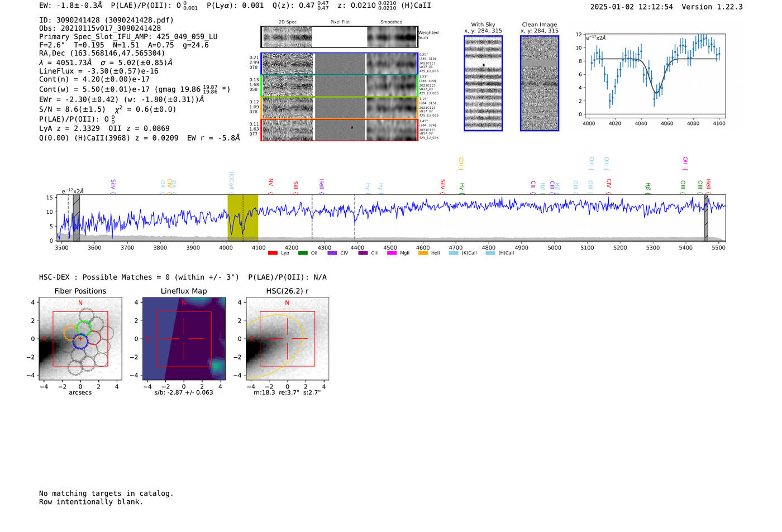This screenshot has height=532, width=782.
Task: Click the yellow highlighted band in spectrum
Action: coord(242,218)
